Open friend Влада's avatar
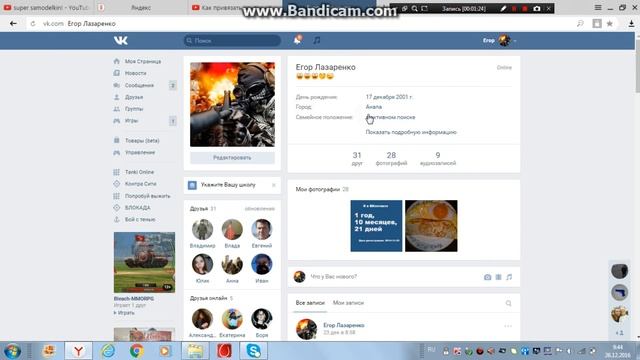 pyautogui.click(x=232, y=229)
